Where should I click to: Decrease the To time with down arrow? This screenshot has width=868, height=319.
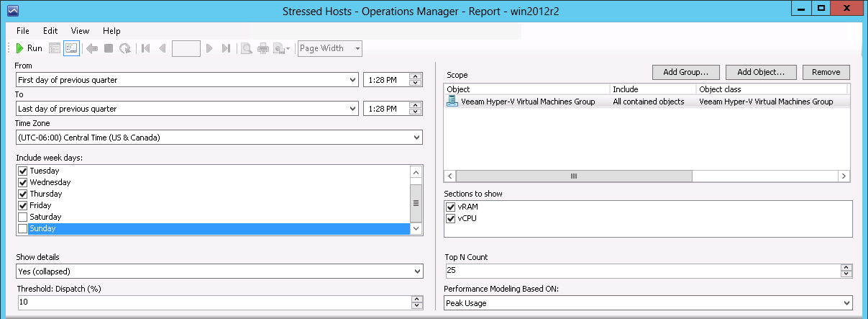click(414, 112)
